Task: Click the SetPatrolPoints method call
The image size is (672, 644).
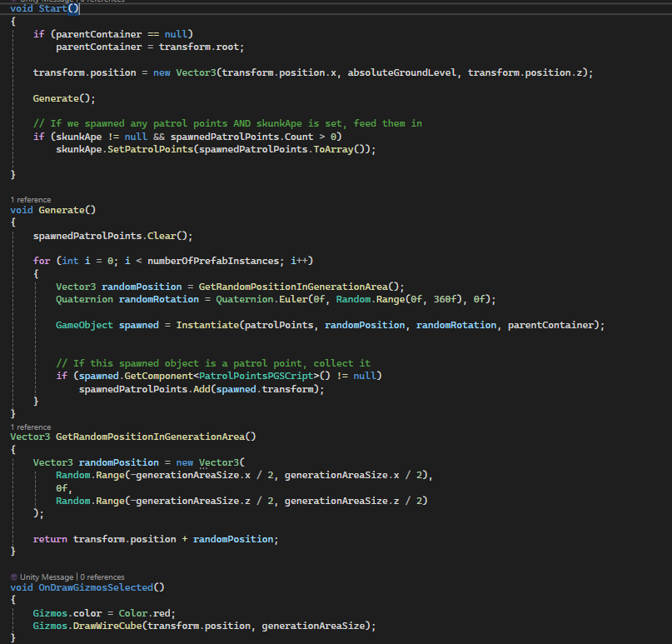Action: pos(151,149)
